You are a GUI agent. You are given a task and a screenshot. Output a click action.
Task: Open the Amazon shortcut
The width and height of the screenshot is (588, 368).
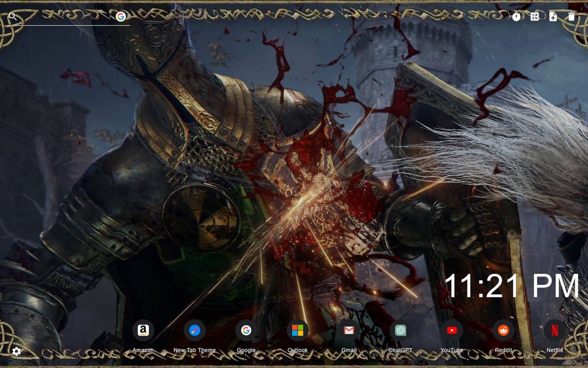[x=143, y=330]
